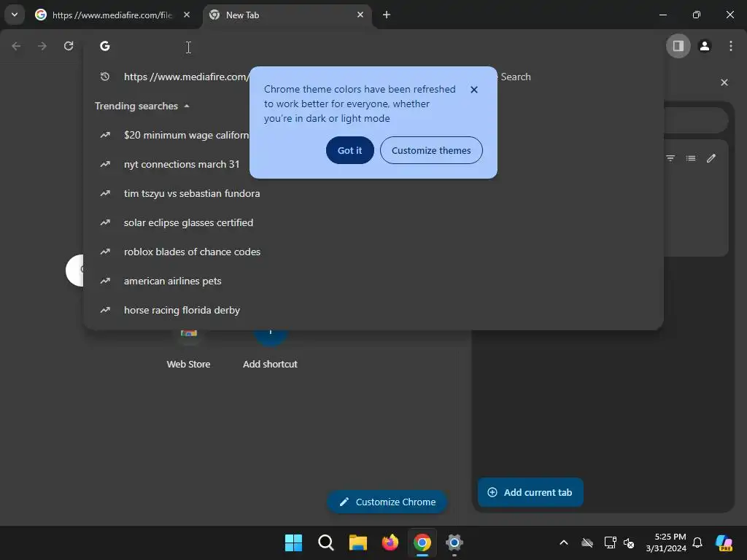
Task: Click the history clock icon of mediafire suggestion
Action: [x=105, y=77]
